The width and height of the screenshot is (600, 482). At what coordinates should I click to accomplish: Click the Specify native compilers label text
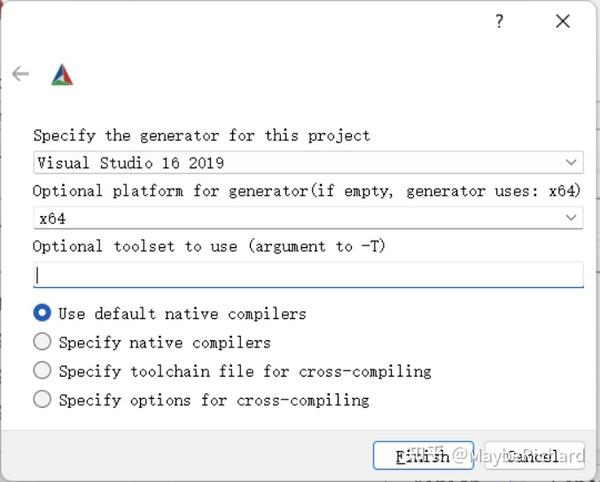coord(165,342)
